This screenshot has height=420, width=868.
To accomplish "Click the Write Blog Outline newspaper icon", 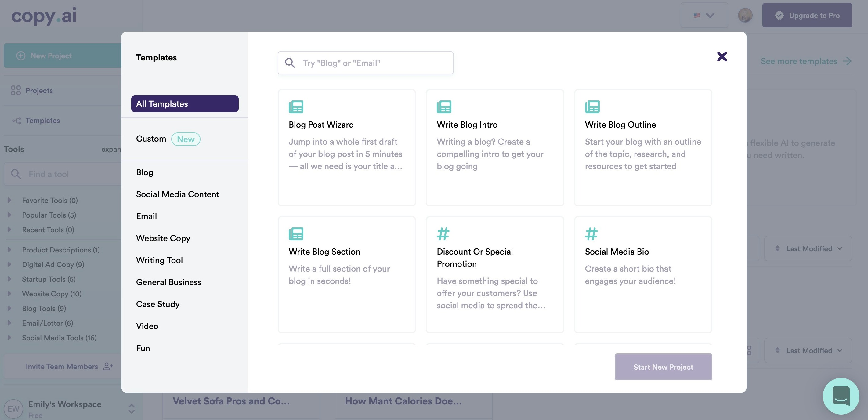I will coord(592,107).
